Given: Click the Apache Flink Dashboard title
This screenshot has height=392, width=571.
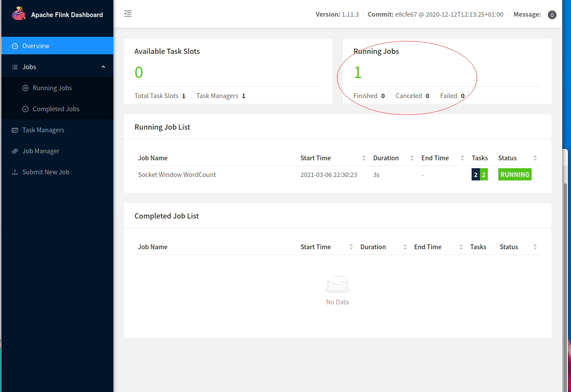Looking at the screenshot, I should (67, 14).
